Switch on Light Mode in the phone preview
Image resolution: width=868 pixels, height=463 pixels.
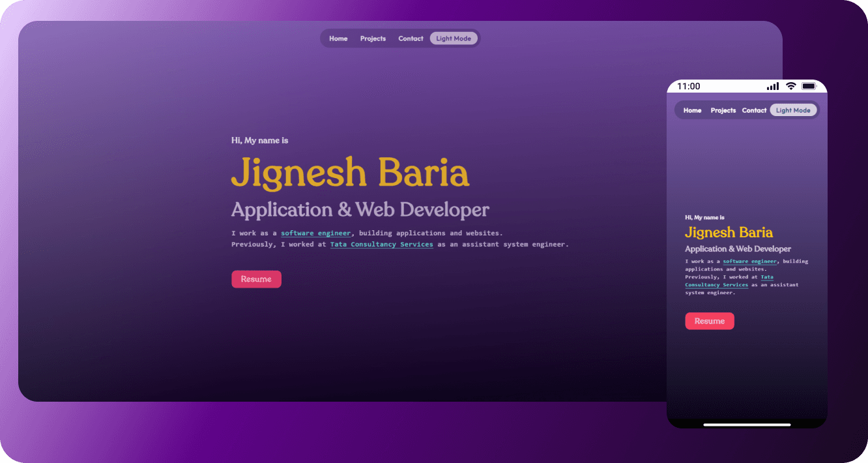pyautogui.click(x=793, y=110)
